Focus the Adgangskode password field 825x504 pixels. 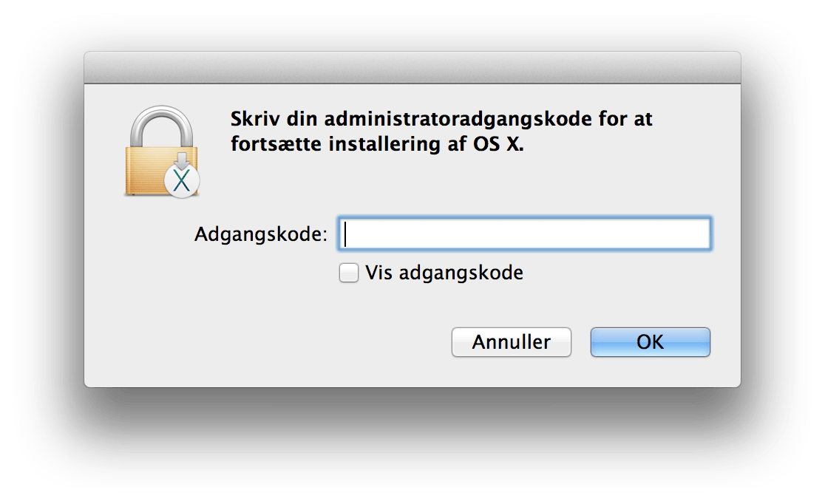coord(525,234)
